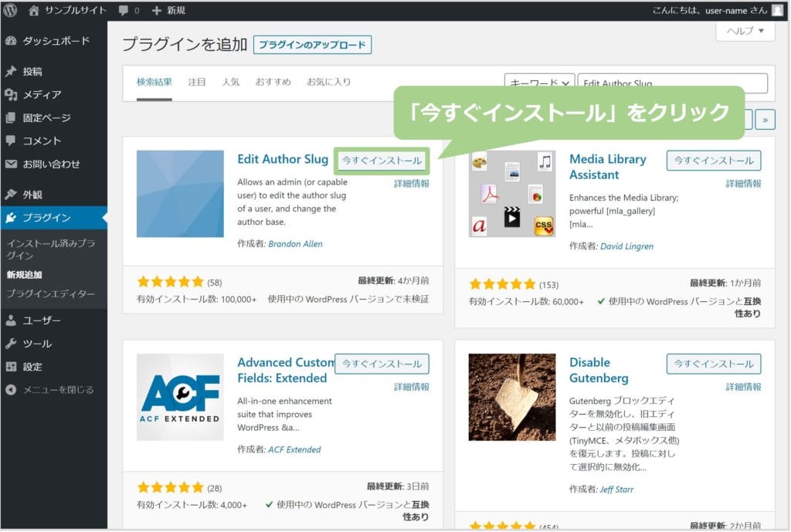The height and width of the screenshot is (532, 791).
Task: Install Edit Author Slug with 今すぐインストール
Action: [x=382, y=161]
